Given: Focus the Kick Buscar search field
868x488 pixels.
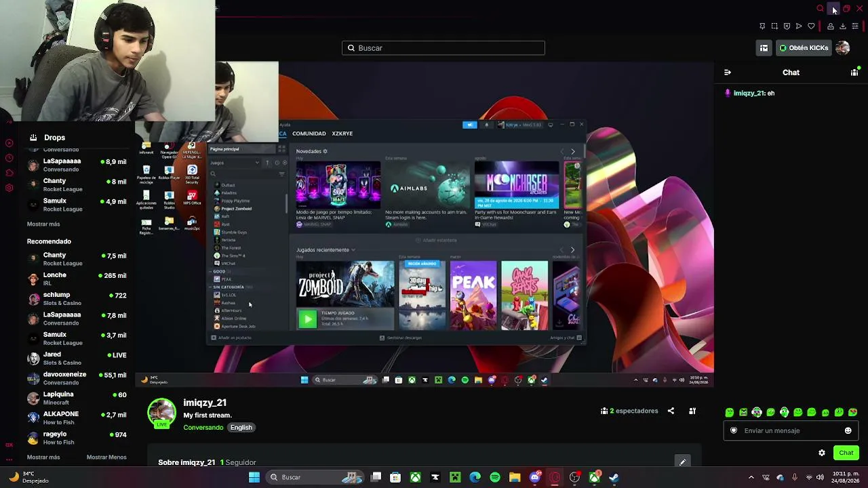Looking at the screenshot, I should tap(443, 48).
